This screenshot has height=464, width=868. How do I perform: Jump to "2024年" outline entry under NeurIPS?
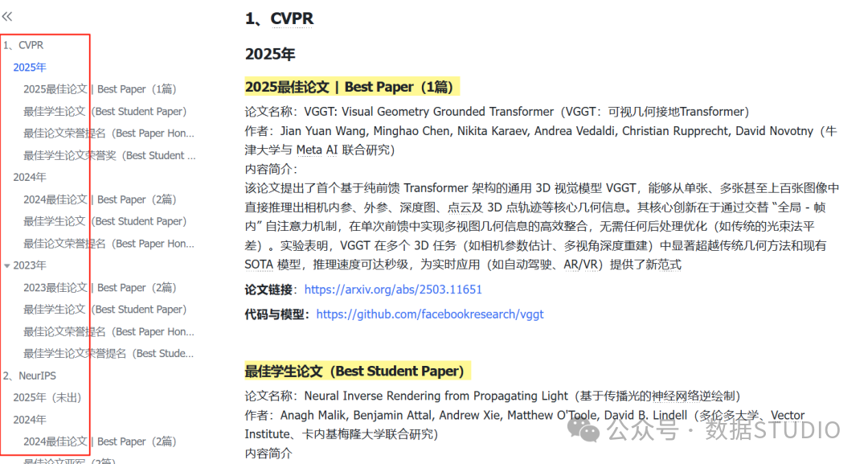30,420
